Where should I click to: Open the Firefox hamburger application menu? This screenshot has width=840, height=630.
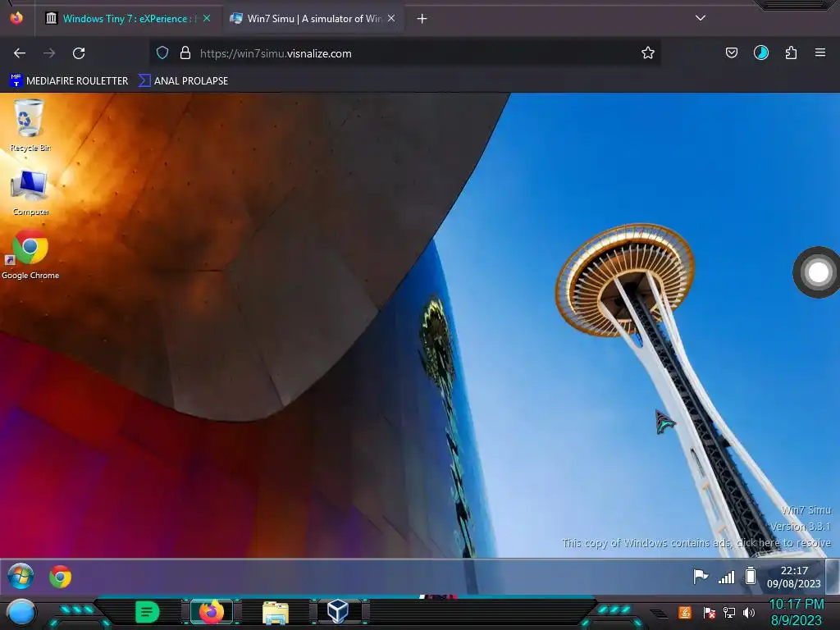tap(820, 52)
